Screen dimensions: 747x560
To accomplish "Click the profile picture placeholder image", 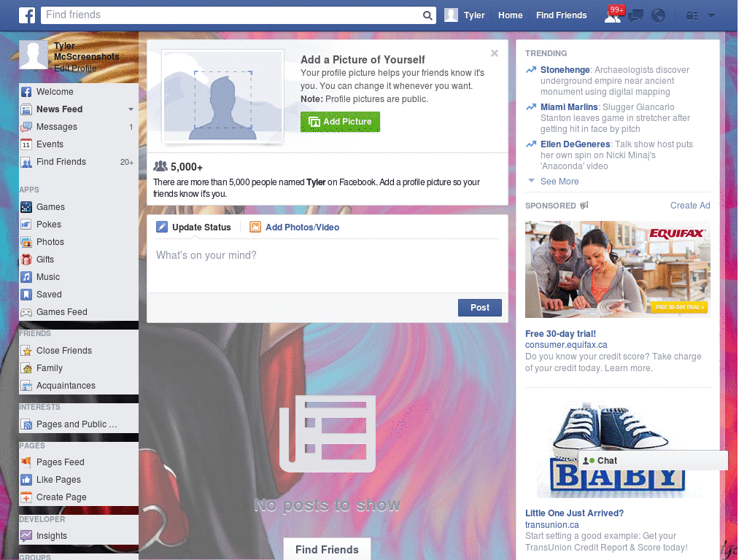I will coord(223,97).
